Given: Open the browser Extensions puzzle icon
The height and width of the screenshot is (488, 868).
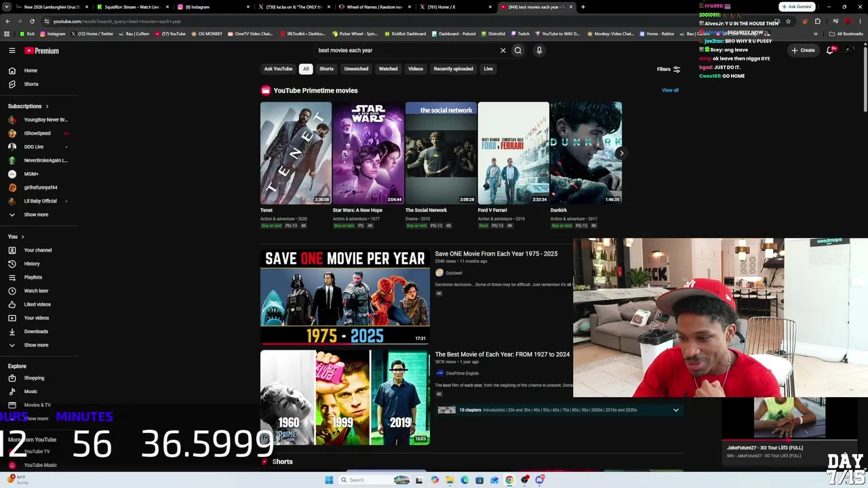Looking at the screenshot, I should [817, 21].
